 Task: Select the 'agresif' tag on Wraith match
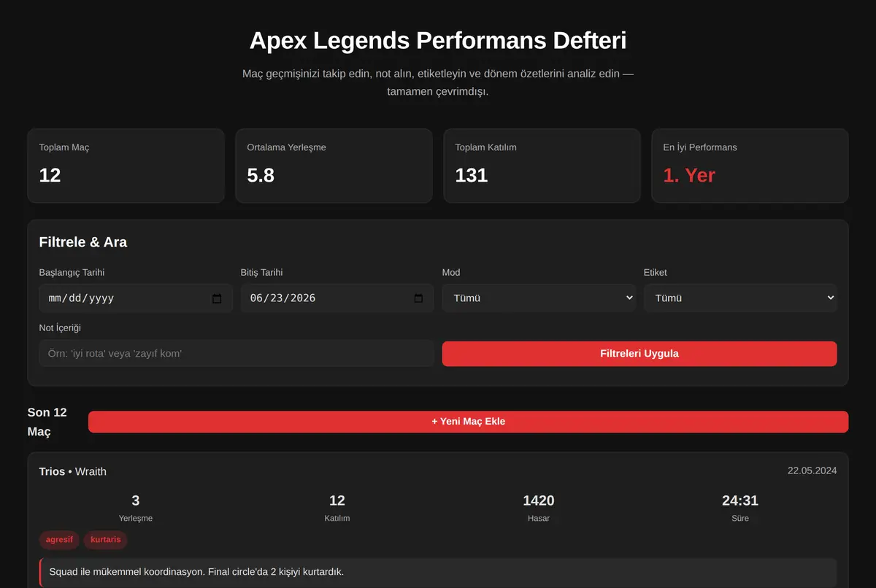click(59, 540)
